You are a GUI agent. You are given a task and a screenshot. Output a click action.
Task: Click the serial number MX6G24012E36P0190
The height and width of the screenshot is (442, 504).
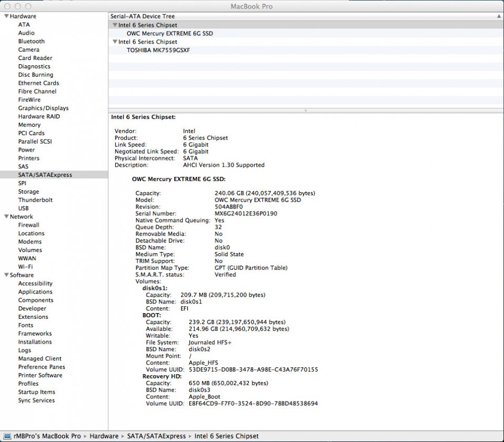click(x=246, y=214)
